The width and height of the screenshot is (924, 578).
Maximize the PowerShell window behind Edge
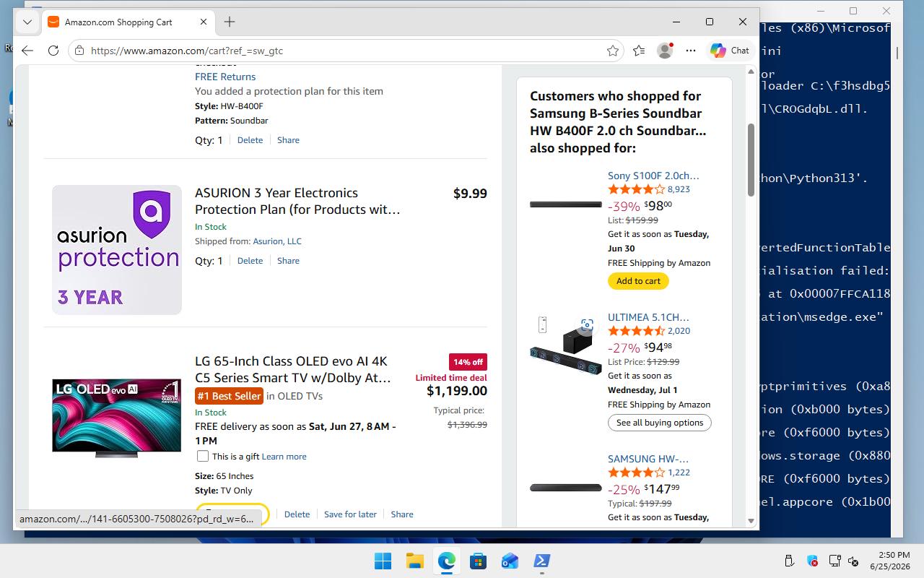click(x=853, y=11)
